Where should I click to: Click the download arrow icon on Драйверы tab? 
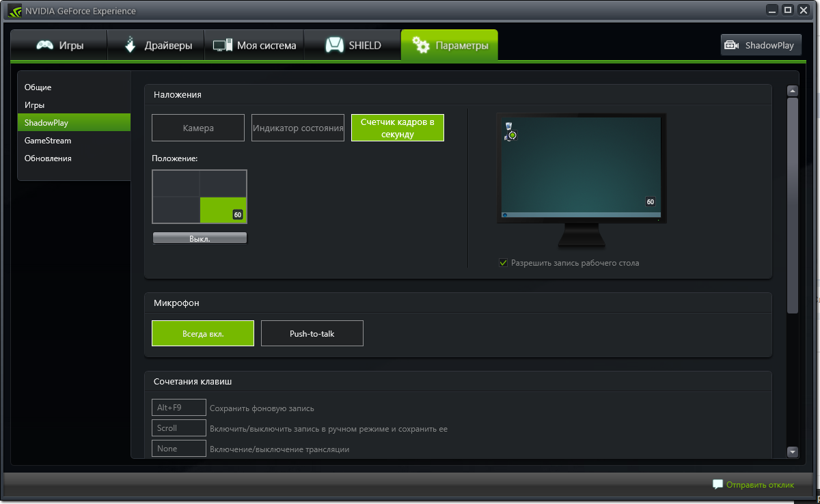pos(130,45)
